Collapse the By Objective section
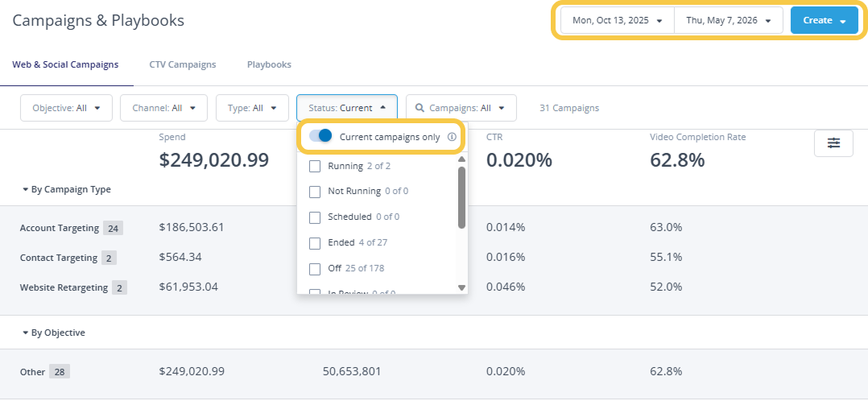Viewport: 868px width, 405px height. pos(54,333)
